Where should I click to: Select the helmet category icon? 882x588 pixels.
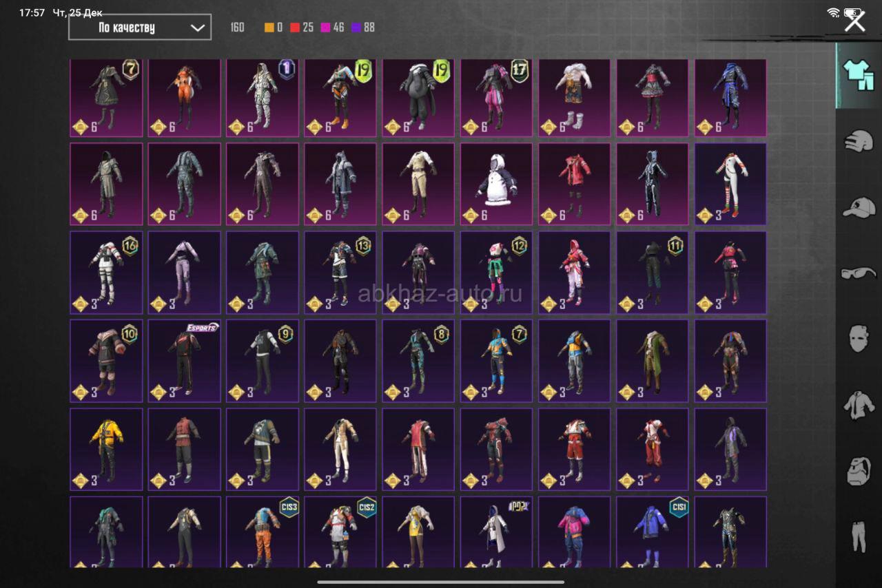(x=858, y=140)
